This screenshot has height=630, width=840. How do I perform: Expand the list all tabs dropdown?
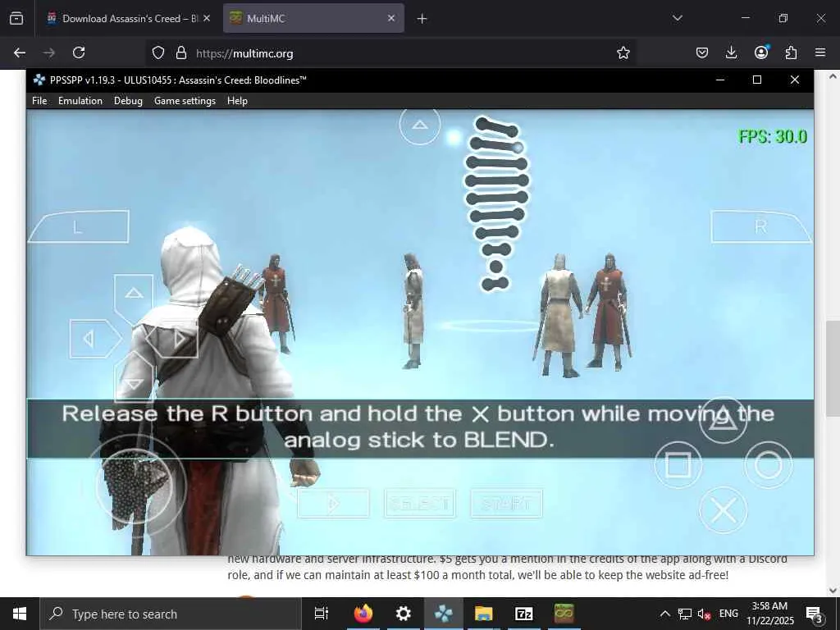click(677, 18)
